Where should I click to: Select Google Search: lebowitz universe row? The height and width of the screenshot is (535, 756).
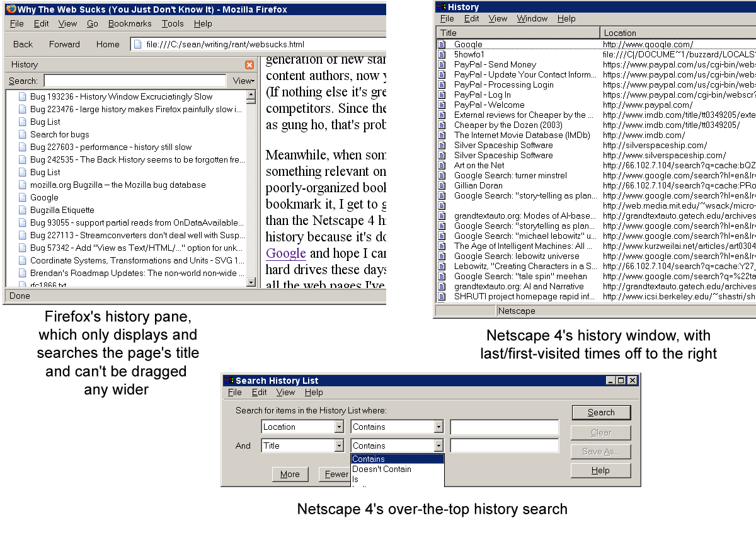(595, 256)
